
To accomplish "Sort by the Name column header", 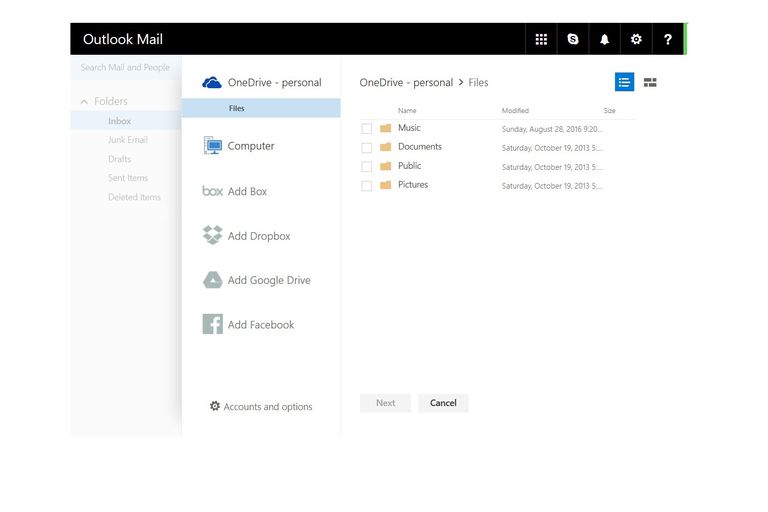I will 407,111.
